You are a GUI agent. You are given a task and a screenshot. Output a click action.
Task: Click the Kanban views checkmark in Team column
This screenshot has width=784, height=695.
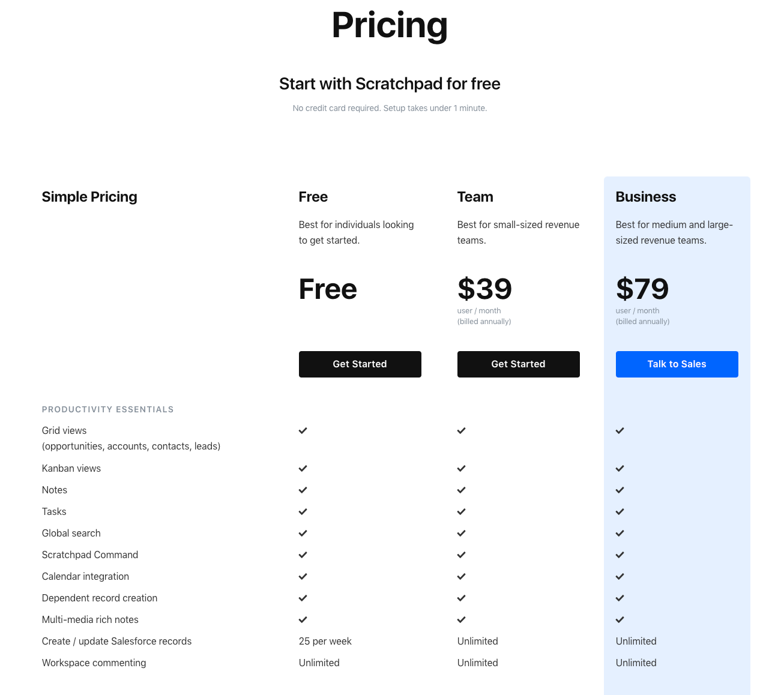point(461,468)
